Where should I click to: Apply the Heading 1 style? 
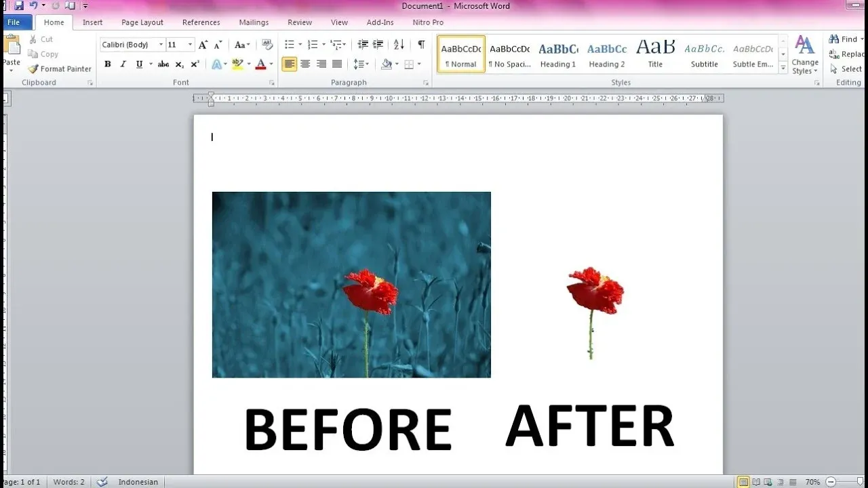tap(557, 53)
